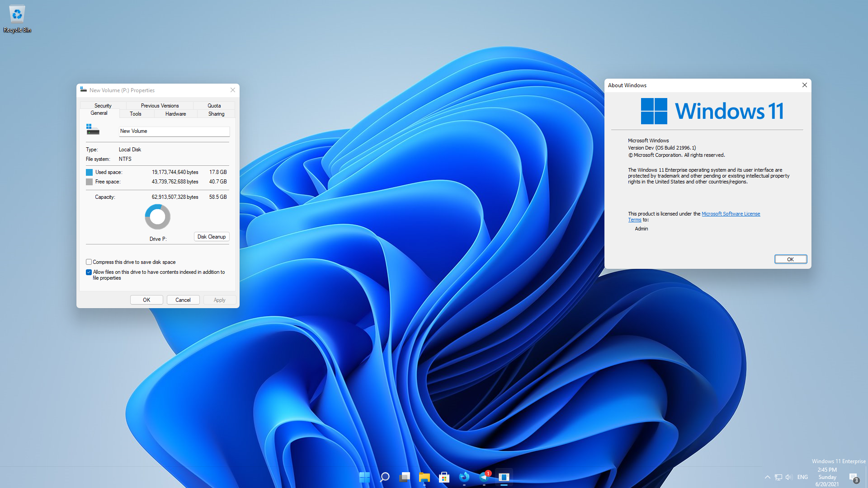Open the Sharing tab
868x488 pixels.
(x=217, y=114)
